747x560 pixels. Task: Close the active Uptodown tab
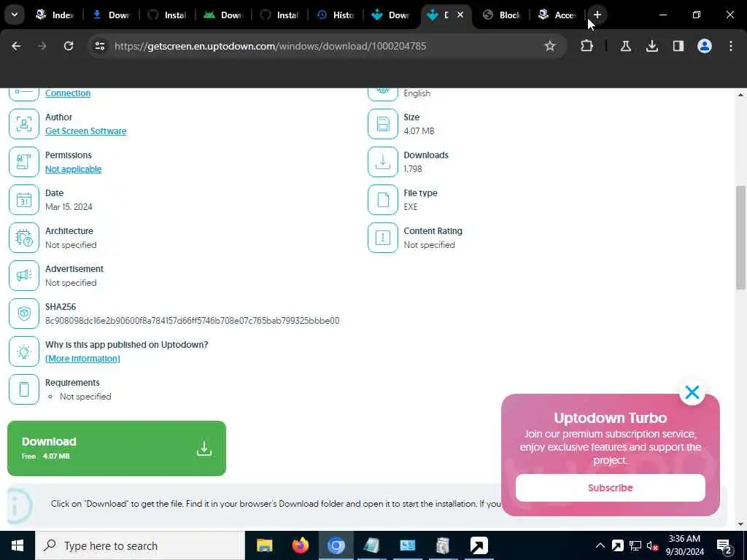click(x=460, y=15)
